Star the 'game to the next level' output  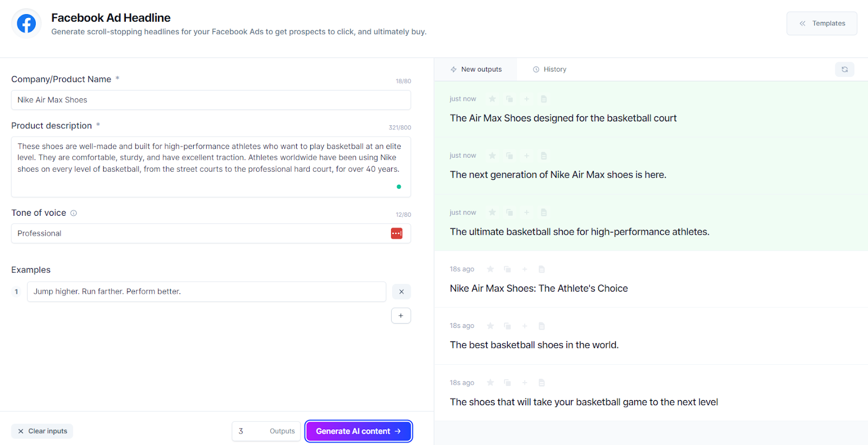pos(490,383)
